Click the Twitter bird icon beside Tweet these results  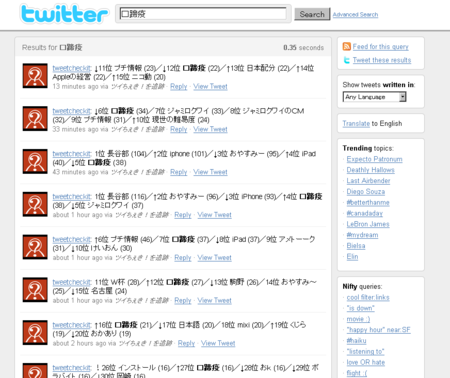click(x=347, y=60)
